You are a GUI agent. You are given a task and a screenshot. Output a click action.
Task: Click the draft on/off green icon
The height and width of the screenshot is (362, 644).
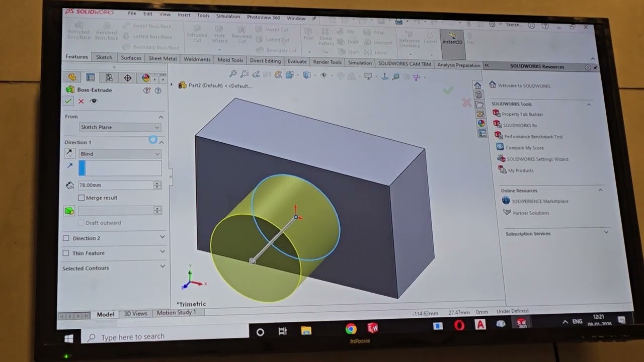point(69,211)
